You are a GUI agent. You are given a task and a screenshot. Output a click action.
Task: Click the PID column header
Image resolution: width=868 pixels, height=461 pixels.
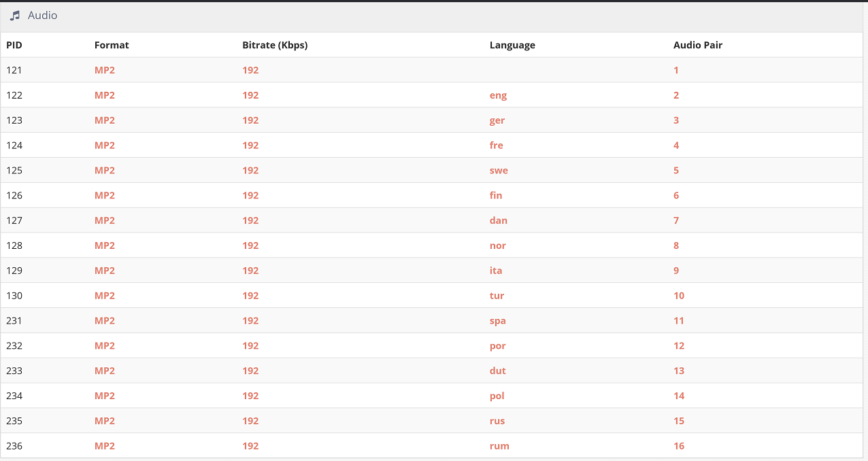[x=14, y=45]
